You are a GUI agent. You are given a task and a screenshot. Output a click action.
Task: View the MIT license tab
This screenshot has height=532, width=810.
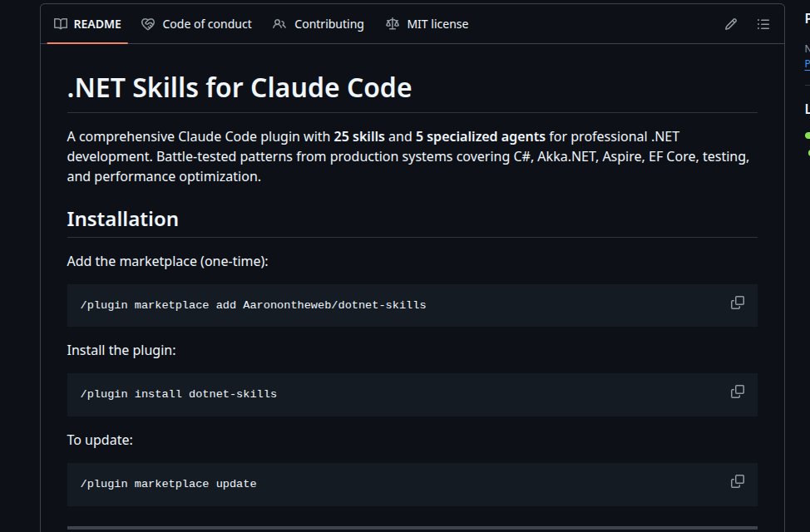pos(427,24)
